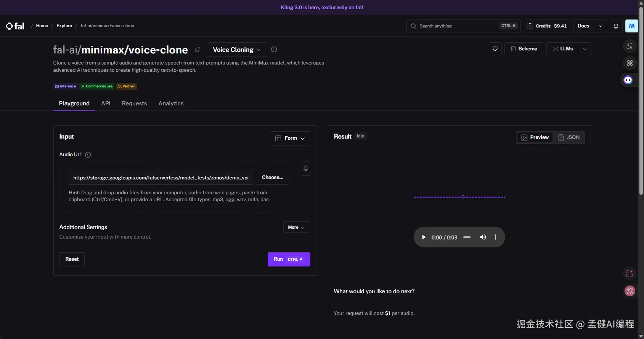
Task: Switch to the API tab
Action: pos(106,103)
